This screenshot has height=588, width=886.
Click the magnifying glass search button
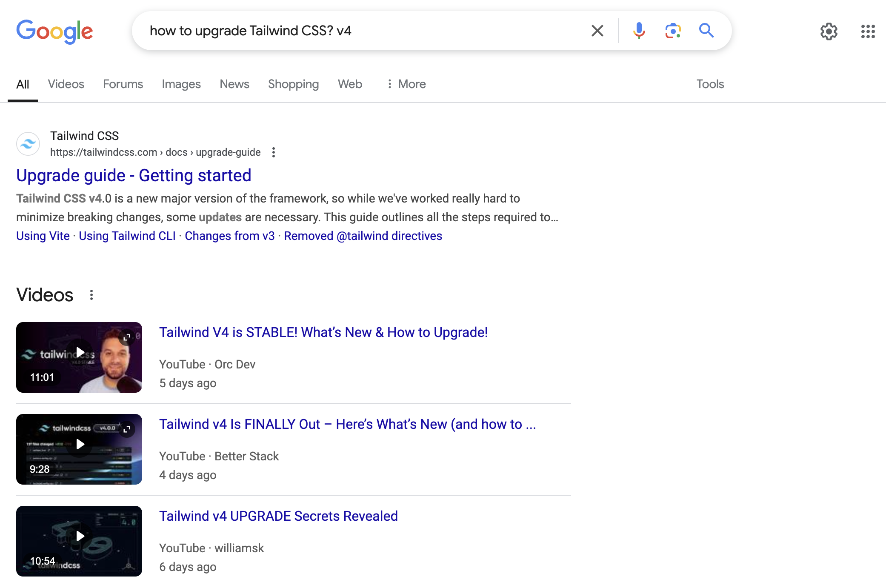[x=706, y=31]
